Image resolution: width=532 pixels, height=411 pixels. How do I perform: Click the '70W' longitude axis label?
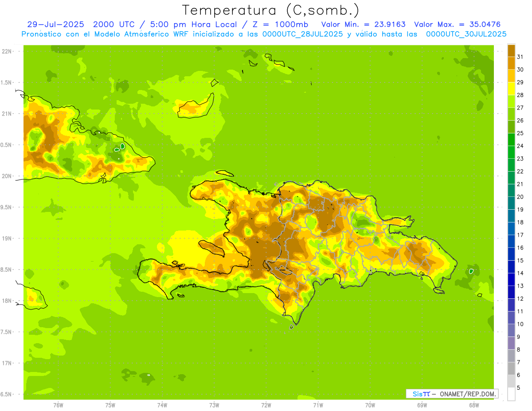370,405
